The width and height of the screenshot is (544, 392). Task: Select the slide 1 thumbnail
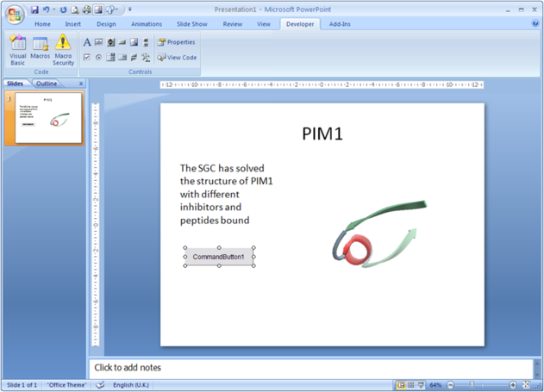point(48,119)
